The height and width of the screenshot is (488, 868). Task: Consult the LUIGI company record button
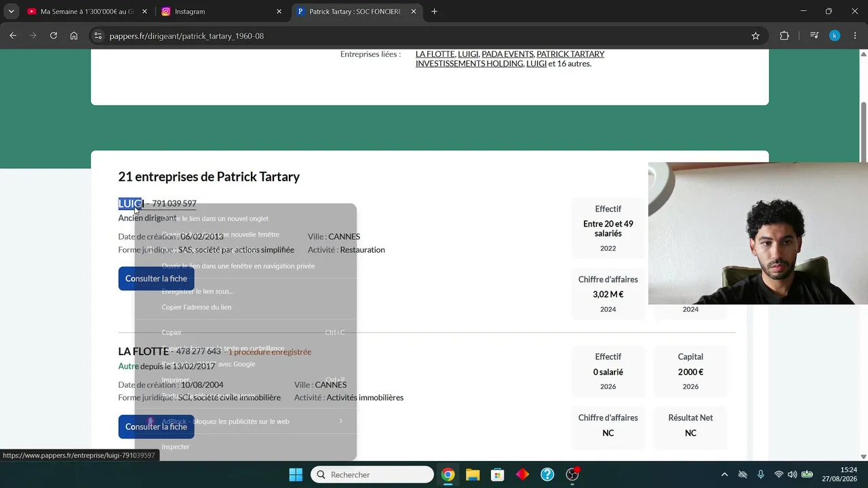coord(156,279)
